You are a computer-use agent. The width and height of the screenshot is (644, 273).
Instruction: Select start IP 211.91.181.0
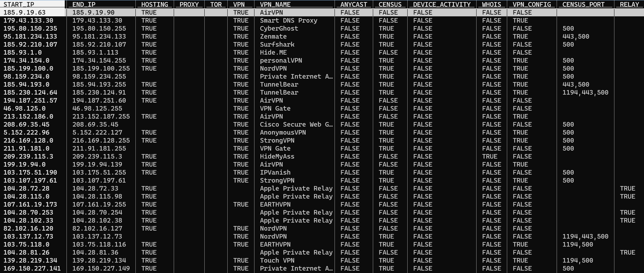(26, 148)
